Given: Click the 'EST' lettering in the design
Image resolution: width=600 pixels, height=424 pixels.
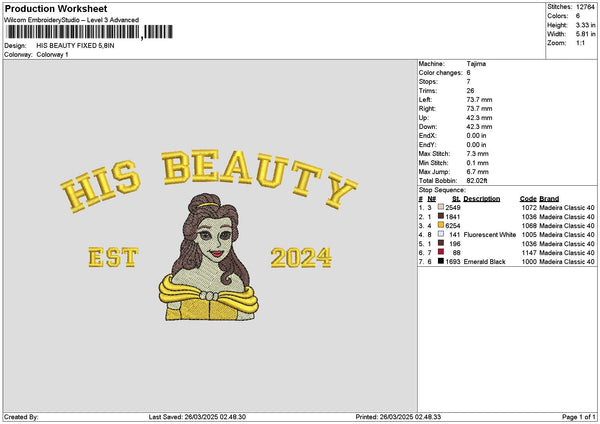Looking at the screenshot, I should (x=113, y=257).
